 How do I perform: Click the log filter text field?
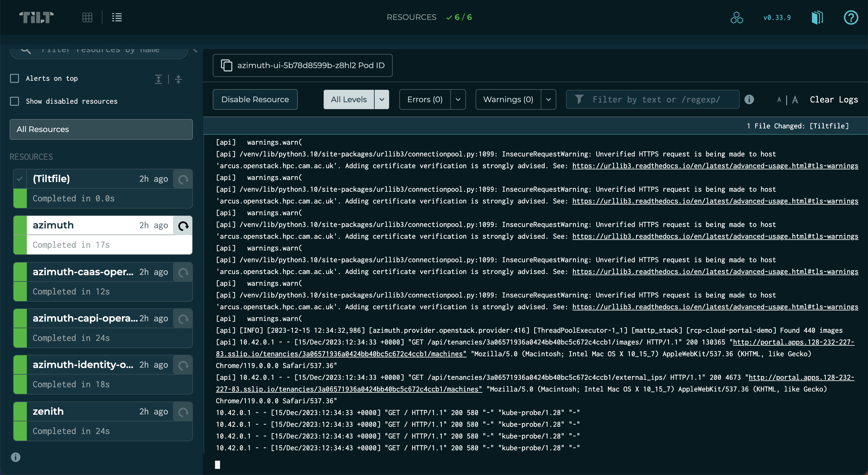(x=657, y=99)
